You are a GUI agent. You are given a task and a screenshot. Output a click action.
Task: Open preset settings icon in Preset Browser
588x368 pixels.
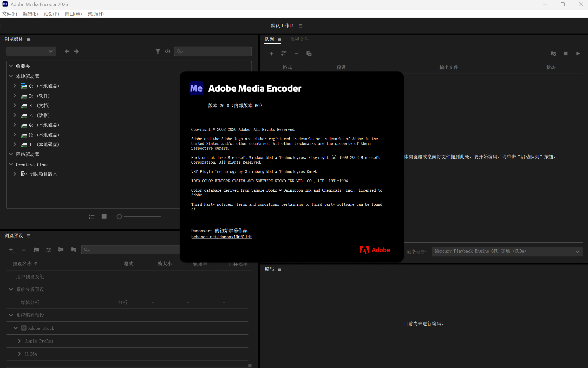tap(49, 250)
